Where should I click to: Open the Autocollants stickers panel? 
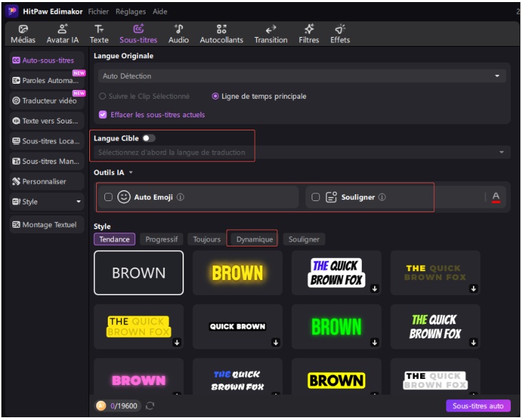pos(221,30)
